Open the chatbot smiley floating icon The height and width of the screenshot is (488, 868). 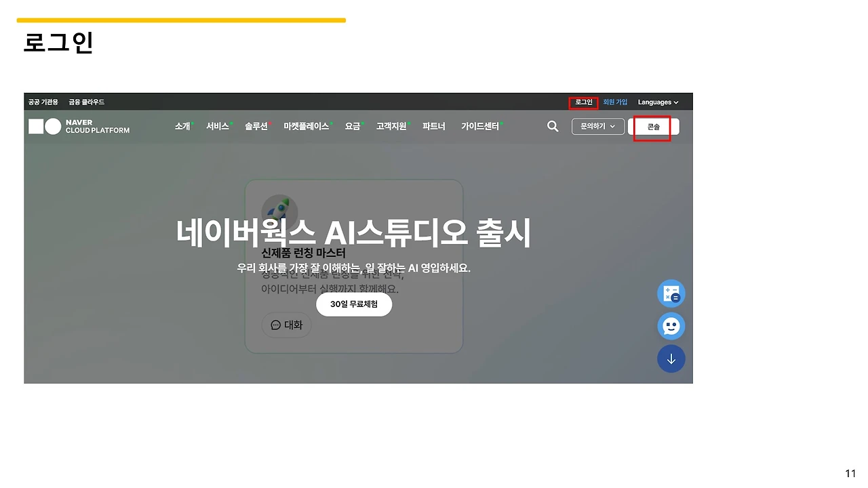671,326
